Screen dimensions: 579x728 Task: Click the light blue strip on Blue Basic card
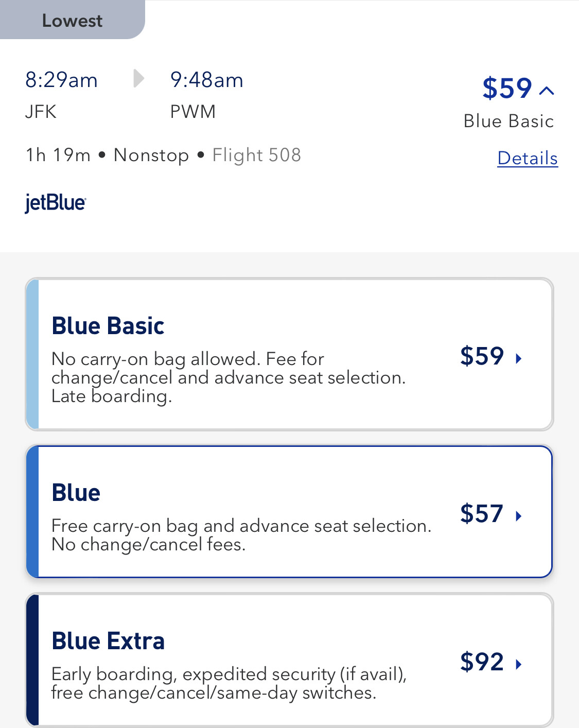32,354
